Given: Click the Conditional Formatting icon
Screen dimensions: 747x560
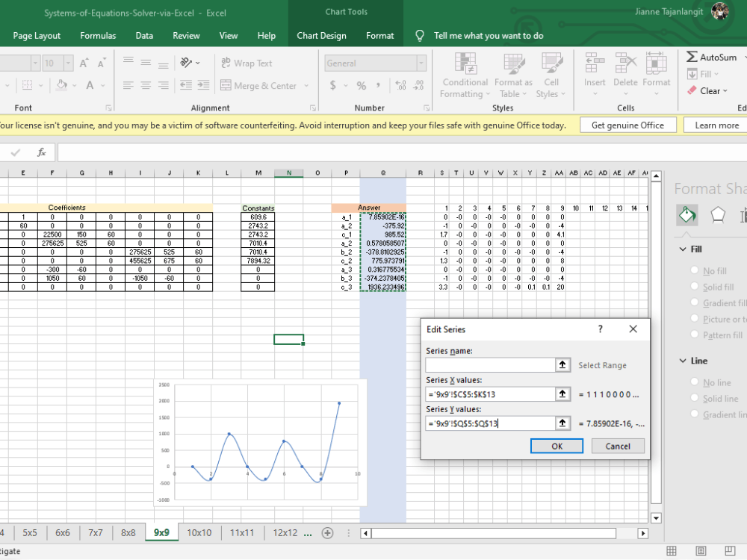Looking at the screenshot, I should point(465,63).
